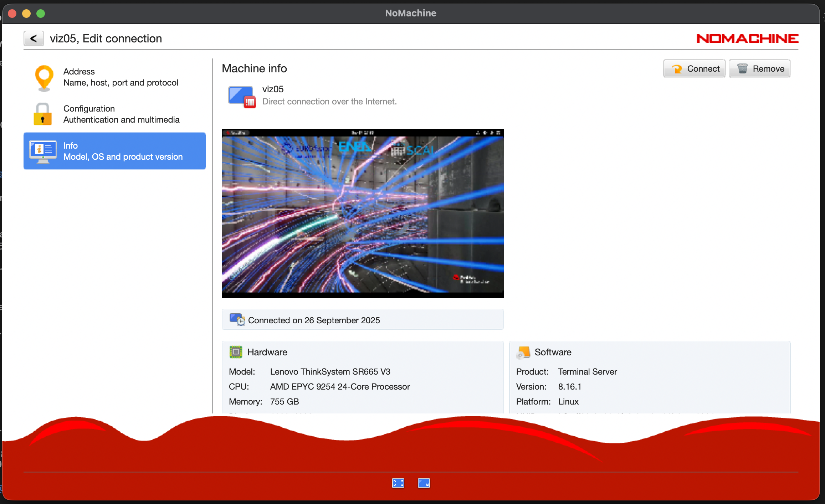The height and width of the screenshot is (504, 825).
Task: Click the Hardware chip icon
Action: pos(236,352)
